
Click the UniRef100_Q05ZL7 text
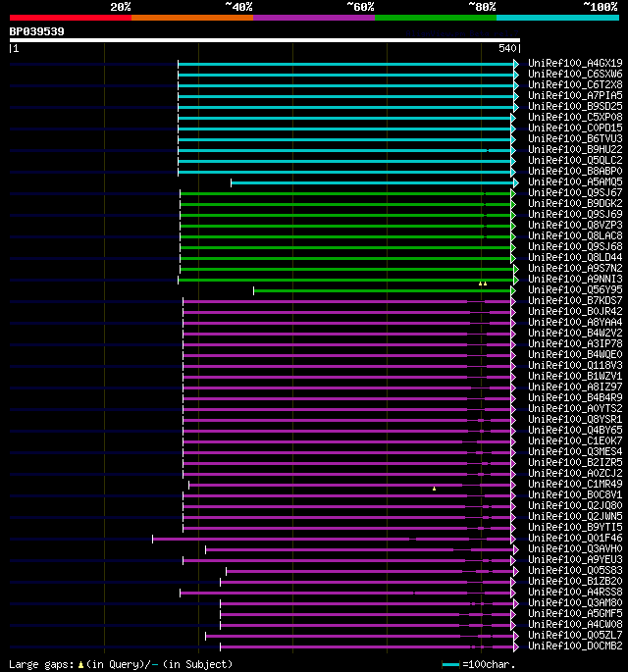(575, 635)
